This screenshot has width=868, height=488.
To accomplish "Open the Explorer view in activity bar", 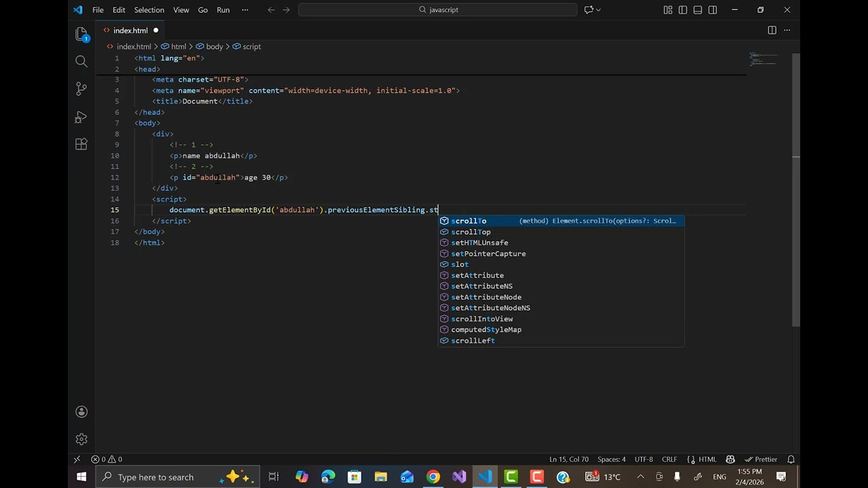I will point(81,35).
